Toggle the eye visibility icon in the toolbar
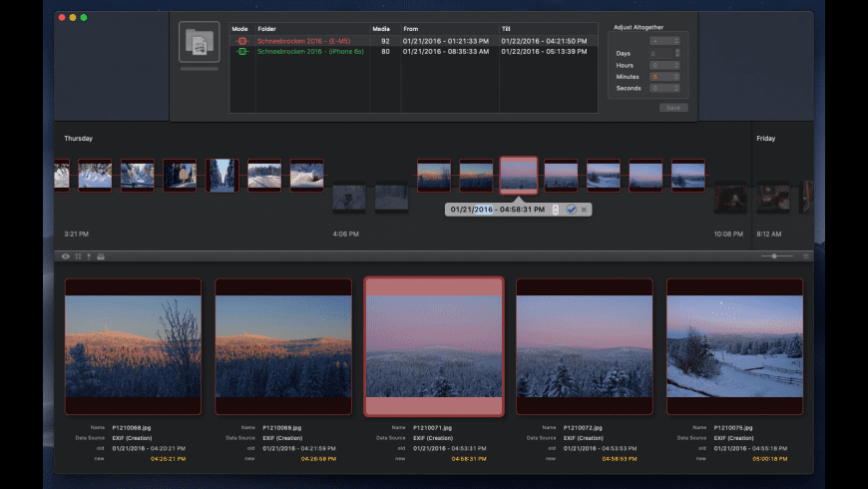Image resolution: width=868 pixels, height=489 pixels. pyautogui.click(x=65, y=256)
